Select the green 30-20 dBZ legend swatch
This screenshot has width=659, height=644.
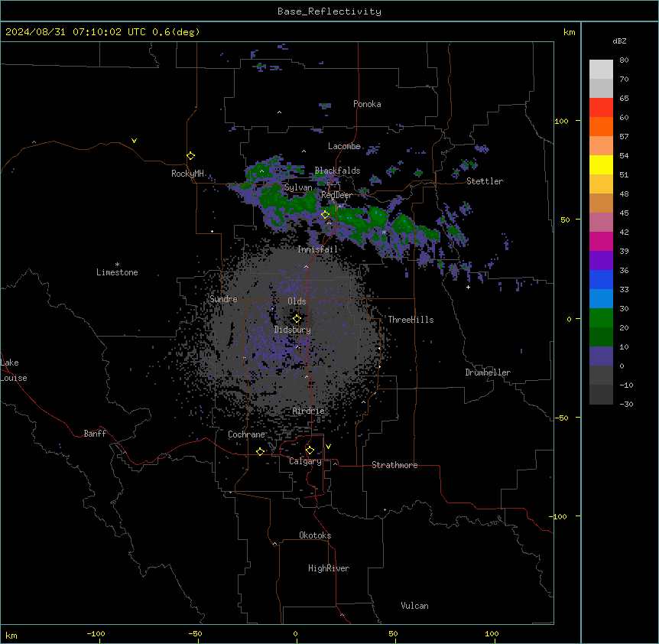[601, 318]
